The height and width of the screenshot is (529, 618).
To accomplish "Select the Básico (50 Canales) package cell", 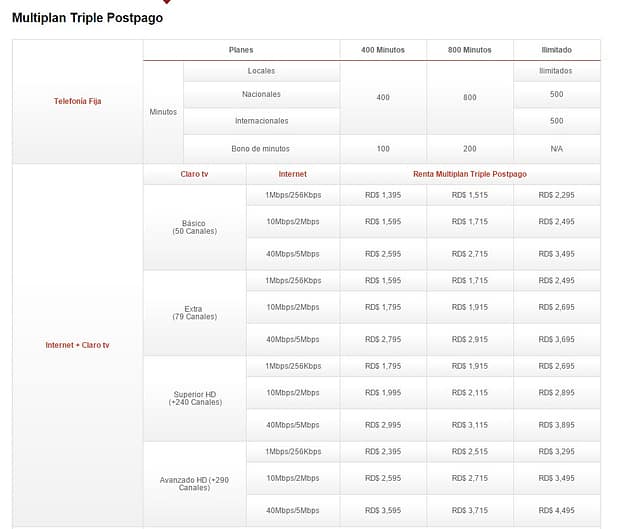I will (194, 227).
